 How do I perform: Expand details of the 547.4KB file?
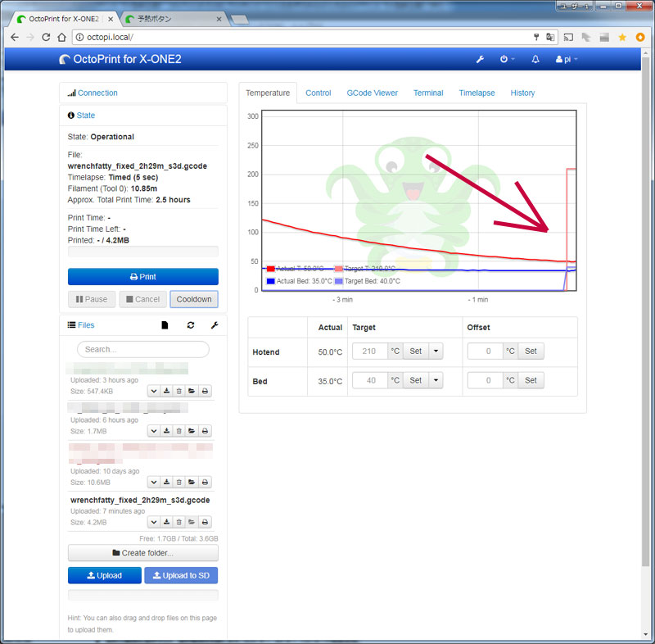pyautogui.click(x=154, y=391)
